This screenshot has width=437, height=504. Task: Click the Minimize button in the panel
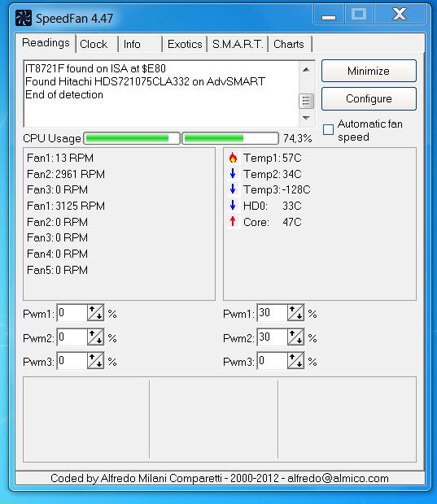[x=369, y=71]
